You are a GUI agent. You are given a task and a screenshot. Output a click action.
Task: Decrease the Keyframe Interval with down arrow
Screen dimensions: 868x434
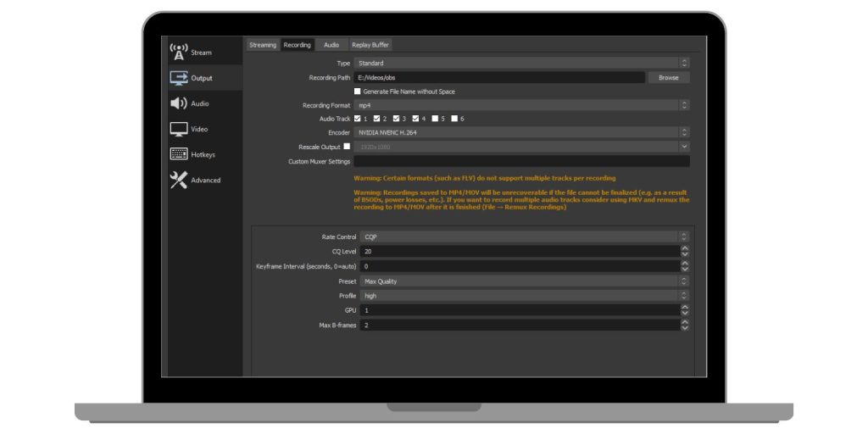coord(685,269)
